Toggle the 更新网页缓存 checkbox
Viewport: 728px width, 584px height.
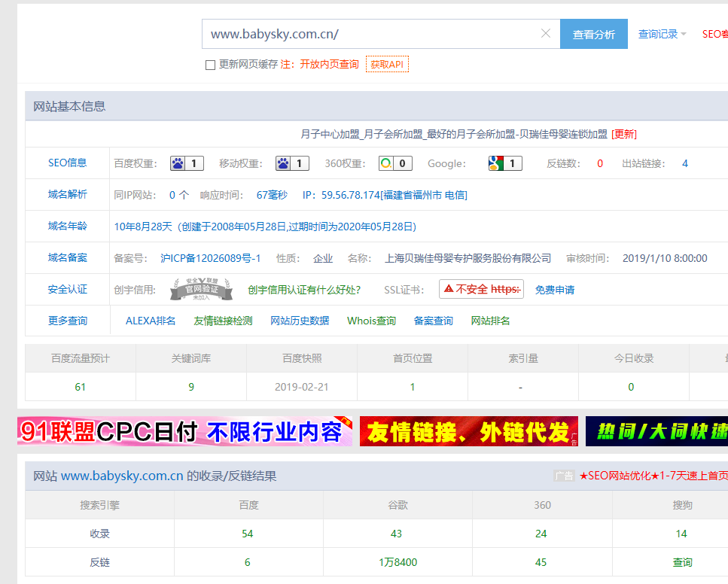click(211, 65)
